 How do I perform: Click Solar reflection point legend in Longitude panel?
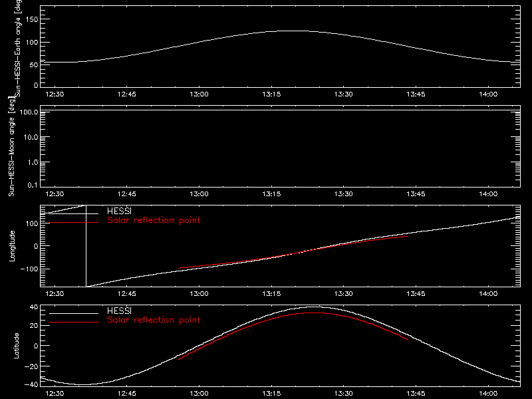[x=154, y=220]
